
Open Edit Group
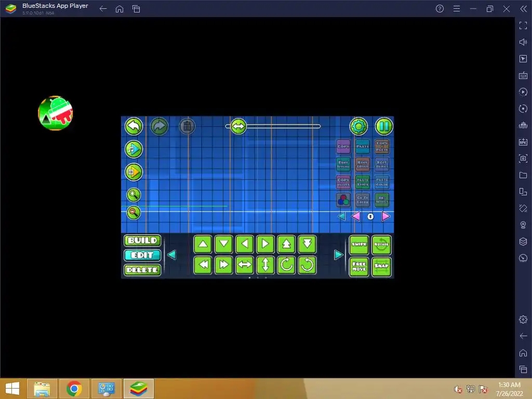pyautogui.click(x=363, y=165)
